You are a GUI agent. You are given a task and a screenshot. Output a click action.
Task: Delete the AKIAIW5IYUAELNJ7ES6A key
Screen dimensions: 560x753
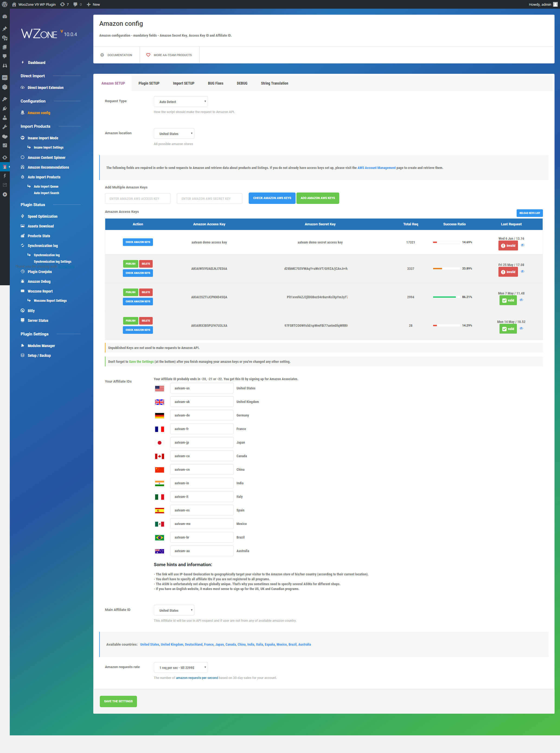[x=146, y=264]
